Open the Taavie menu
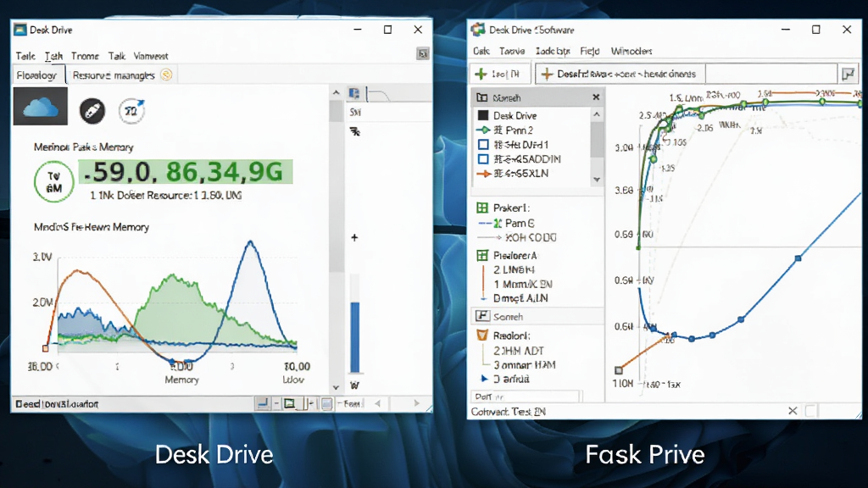This screenshot has height=488, width=868. (512, 51)
